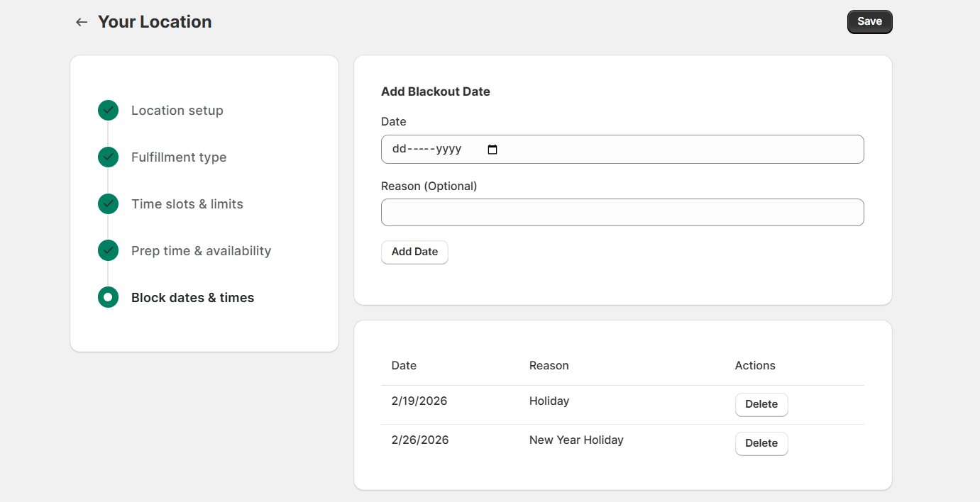Delete the New Year Holiday blackout date
980x502 pixels.
point(761,443)
